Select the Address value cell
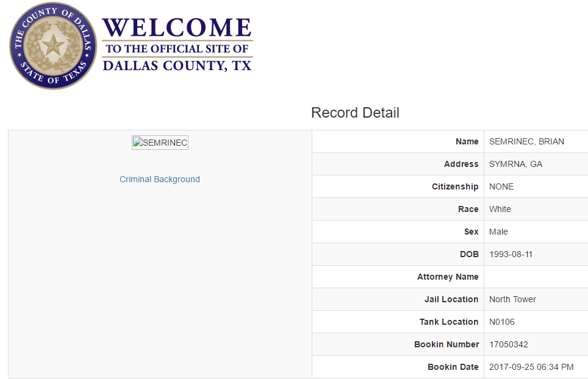The width and height of the screenshot is (588, 379). pos(515,164)
